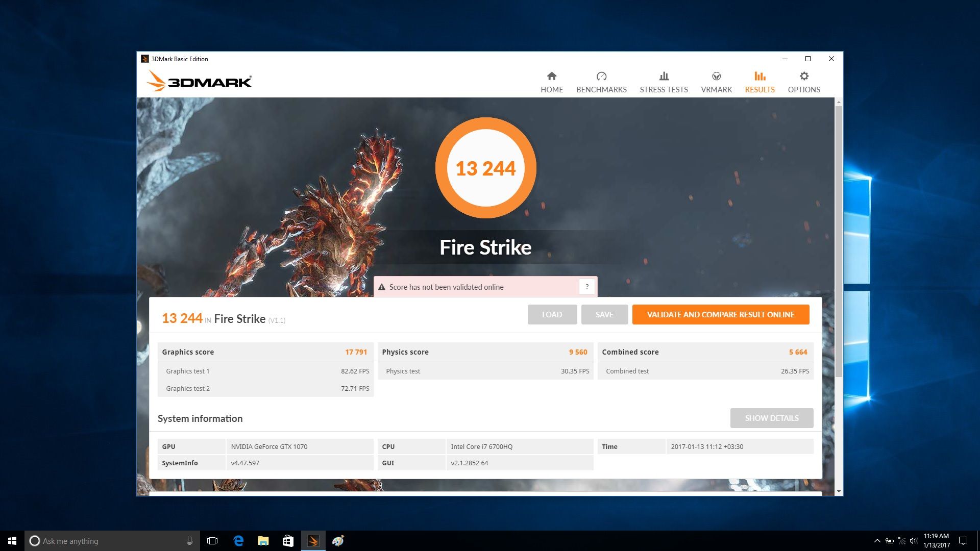
Task: Click the 3DMark logo
Action: coord(199,81)
